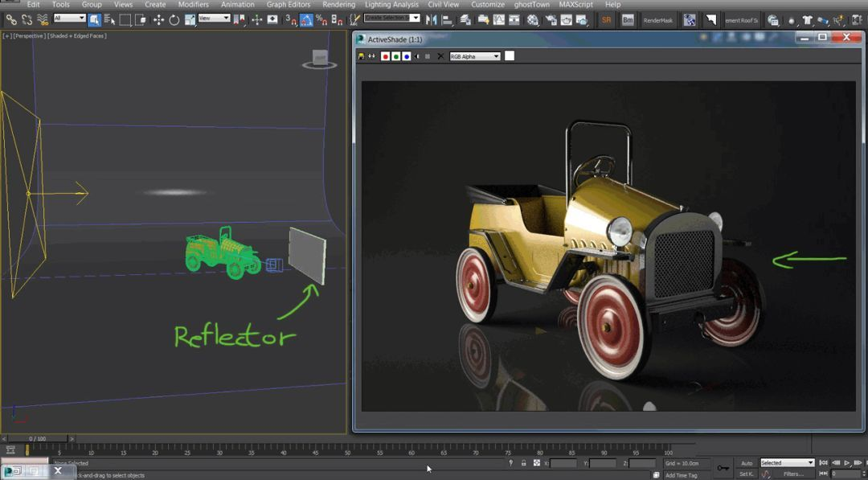
Task: Open the Rendering menu
Action: 338,5
